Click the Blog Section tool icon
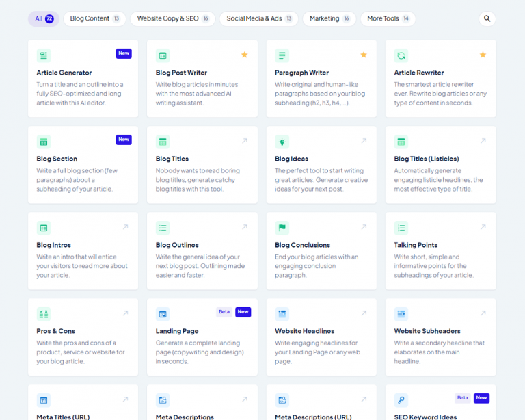Screen dimensions: 525x420 pos(44,142)
